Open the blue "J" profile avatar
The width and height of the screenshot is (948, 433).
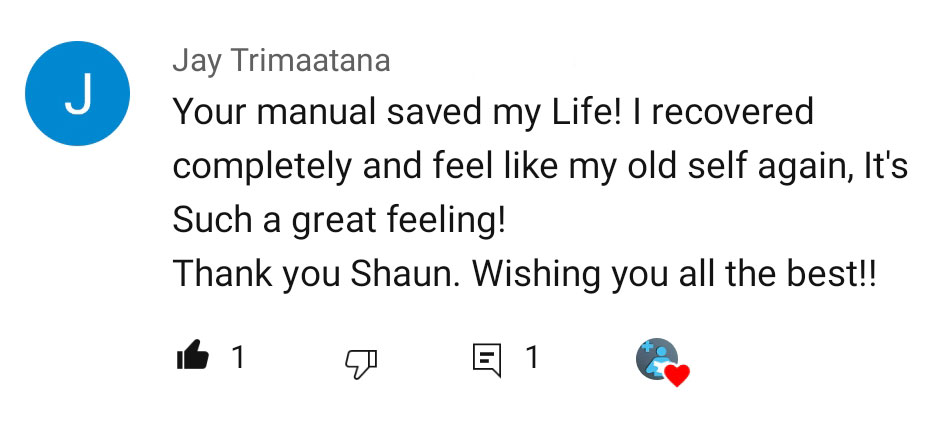pos(77,93)
